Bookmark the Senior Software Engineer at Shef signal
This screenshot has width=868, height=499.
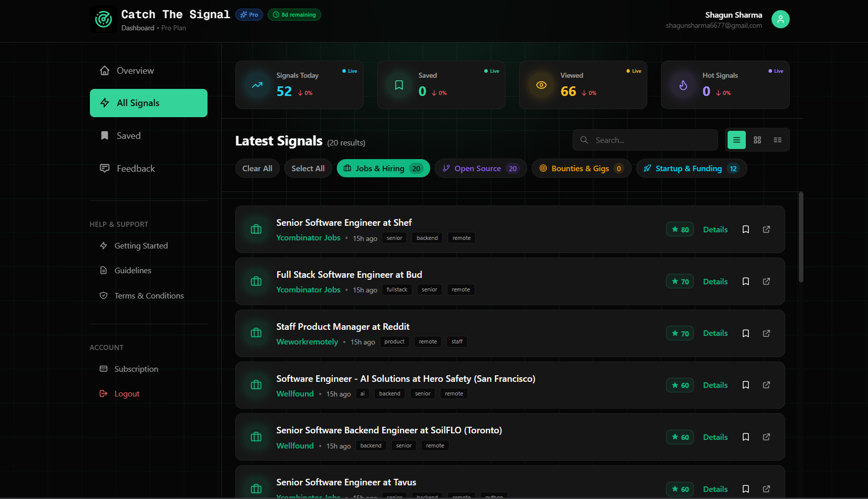click(746, 229)
